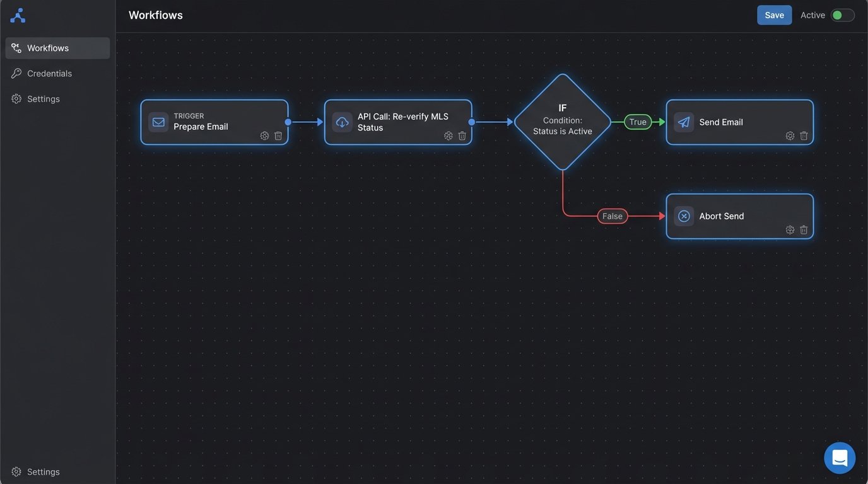
Task: Delete the Prepare Email trigger node
Action: (x=278, y=135)
